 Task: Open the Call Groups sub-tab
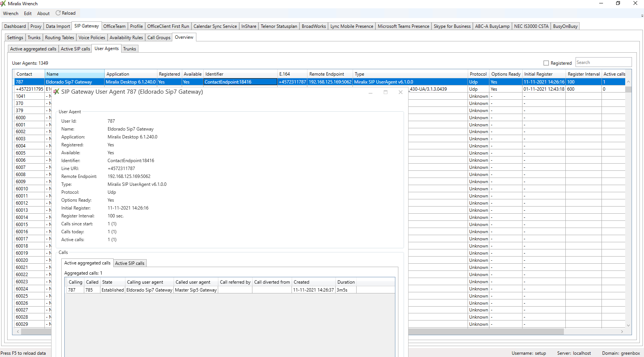coord(159,38)
